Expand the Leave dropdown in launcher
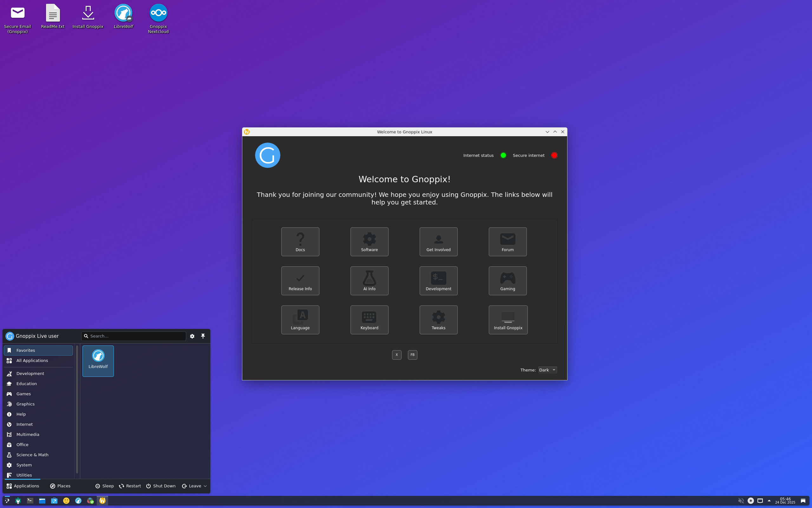 click(x=194, y=486)
